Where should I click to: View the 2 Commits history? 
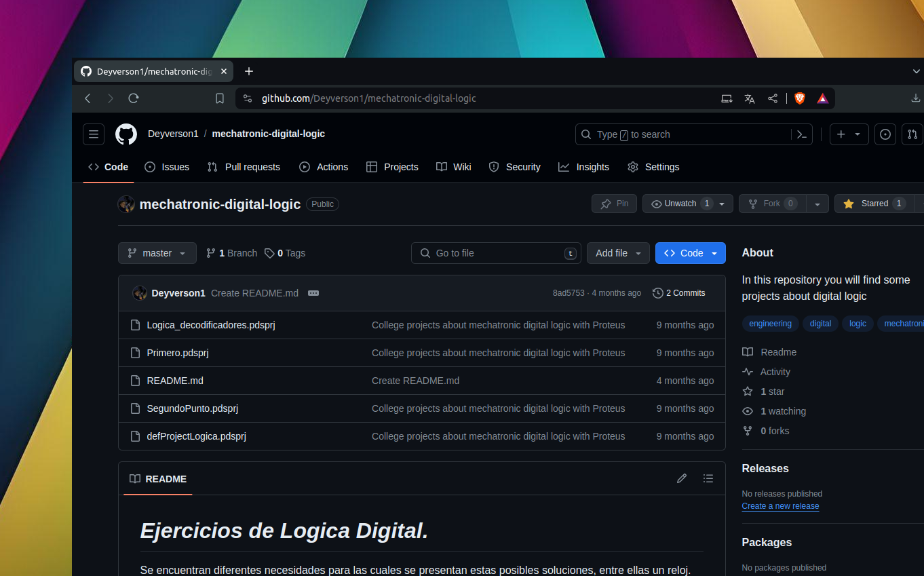click(x=679, y=293)
